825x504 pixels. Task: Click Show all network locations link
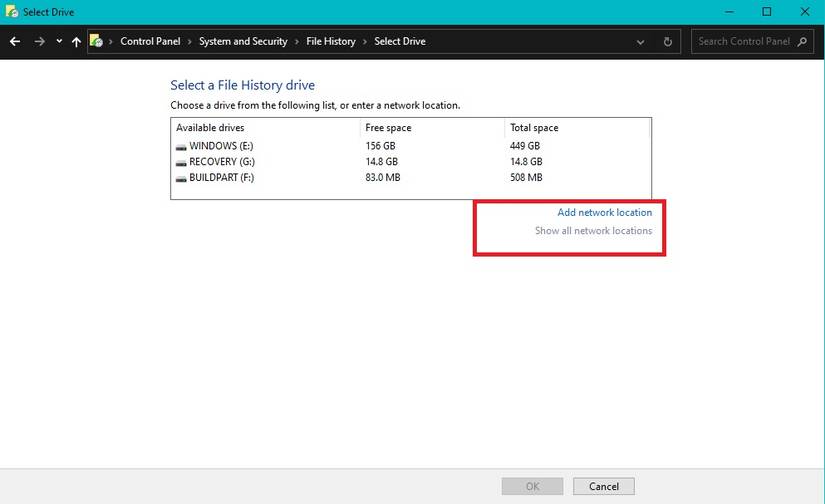pos(593,230)
